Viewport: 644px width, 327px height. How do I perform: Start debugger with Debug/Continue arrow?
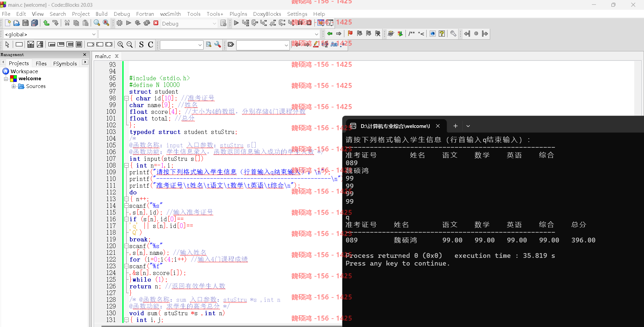pos(237,23)
